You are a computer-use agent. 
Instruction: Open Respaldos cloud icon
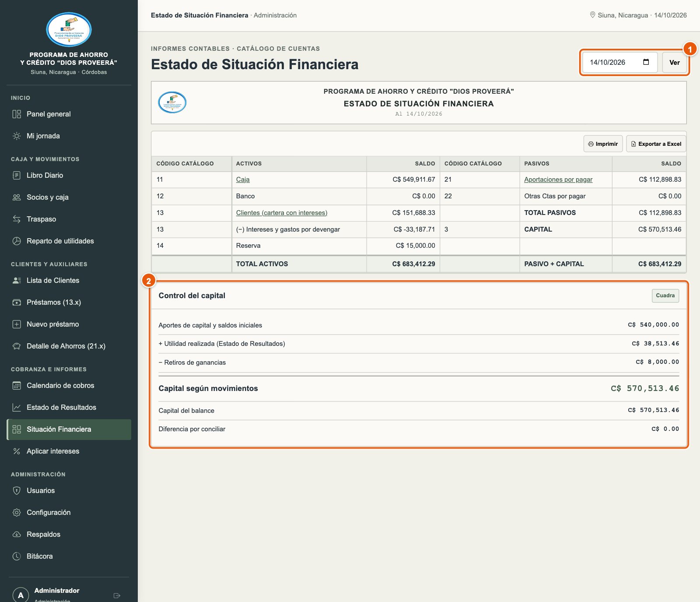point(17,535)
